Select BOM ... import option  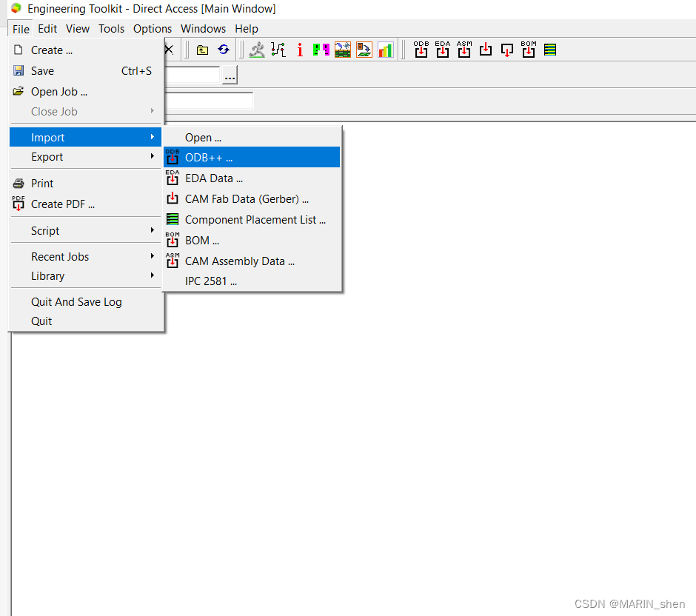coord(252,240)
